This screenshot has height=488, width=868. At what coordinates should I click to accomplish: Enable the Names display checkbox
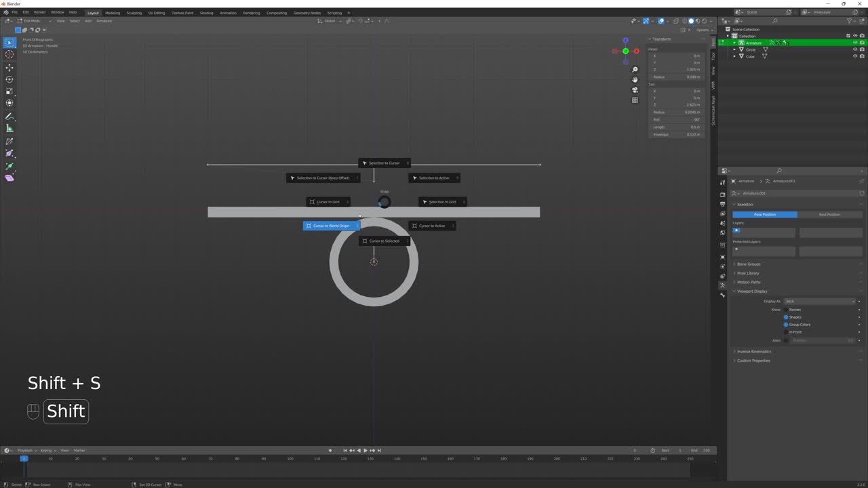786,310
